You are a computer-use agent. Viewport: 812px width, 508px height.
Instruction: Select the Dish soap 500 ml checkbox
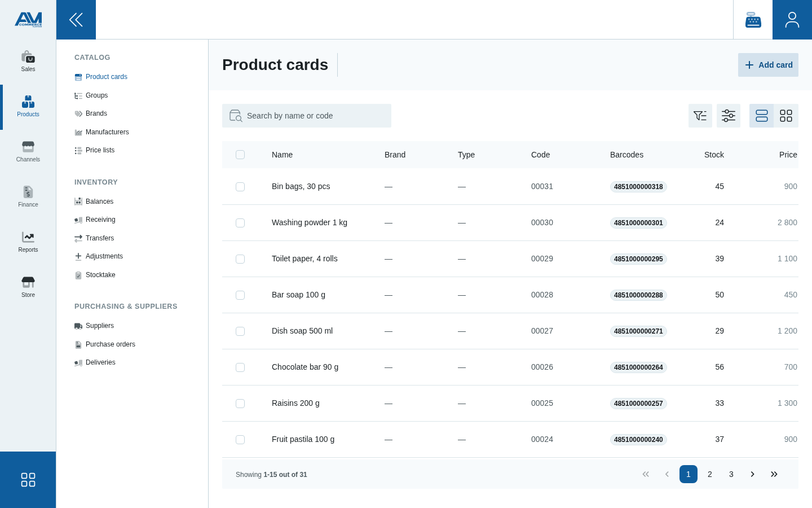coord(240,331)
